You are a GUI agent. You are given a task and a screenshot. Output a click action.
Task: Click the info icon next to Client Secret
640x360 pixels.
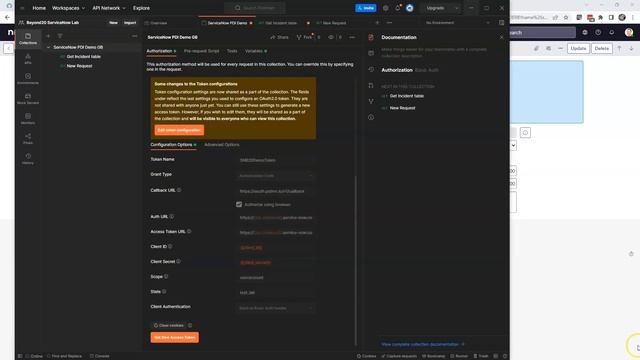[x=178, y=262]
